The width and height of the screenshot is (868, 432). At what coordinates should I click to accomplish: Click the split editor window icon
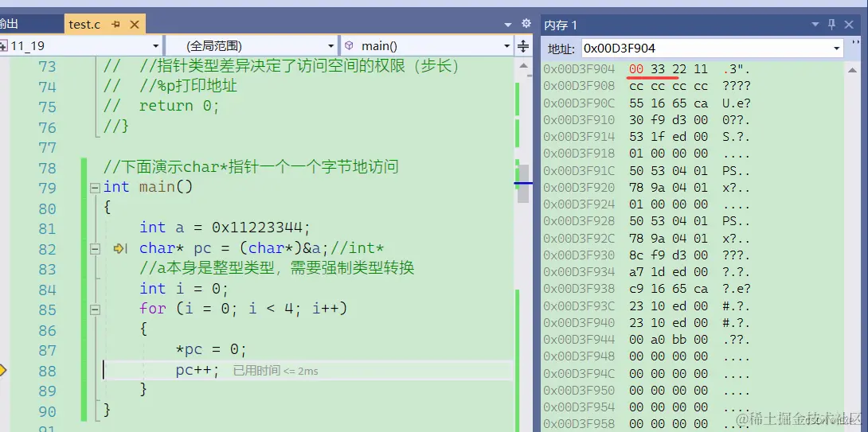[523, 46]
